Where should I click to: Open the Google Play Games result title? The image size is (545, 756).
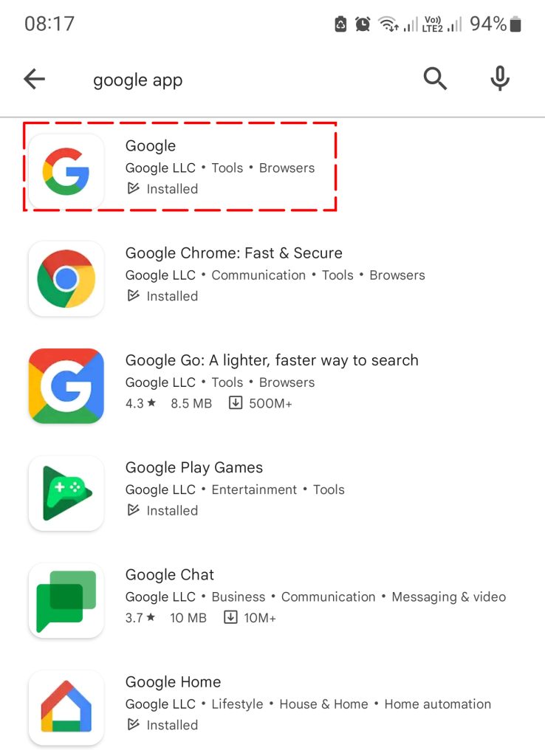tap(194, 467)
